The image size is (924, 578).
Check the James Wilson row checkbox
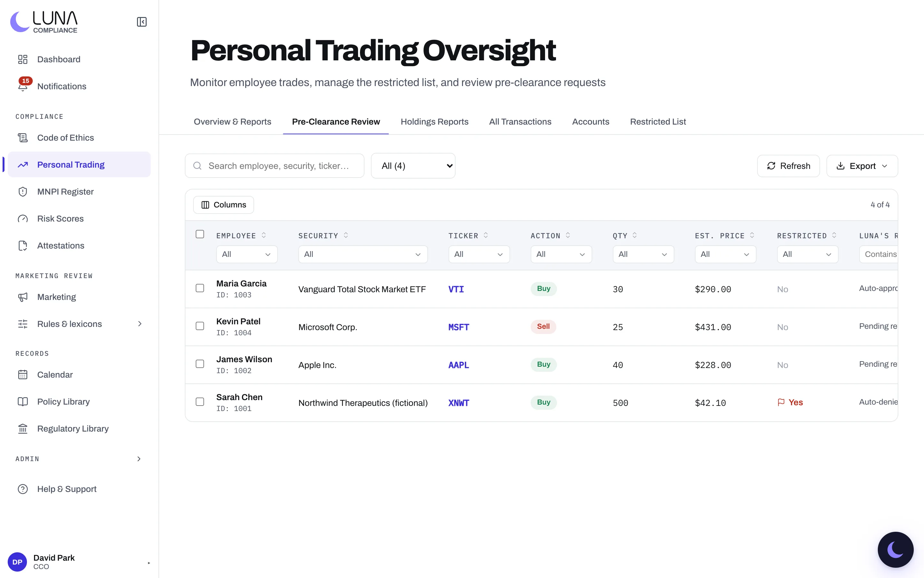[x=200, y=363]
